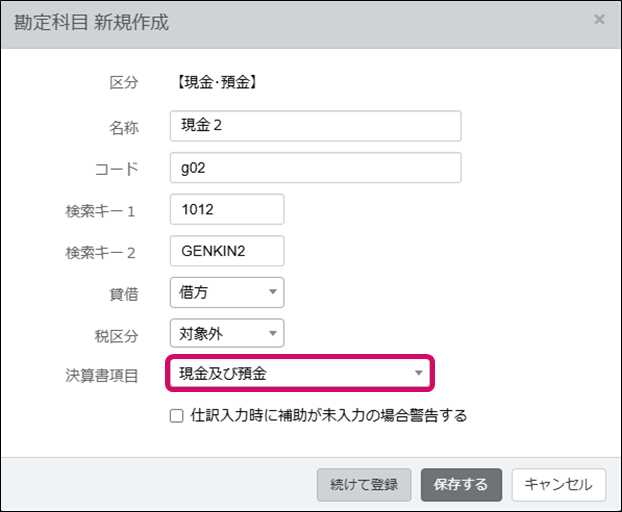Click the 税区分 label
Image resolution: width=622 pixels, height=512 pixels.
pos(116,335)
